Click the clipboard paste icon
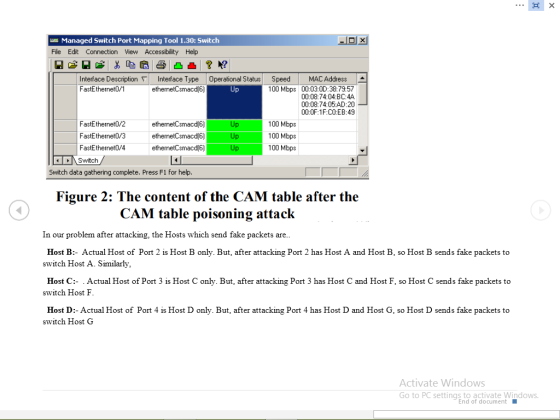This screenshot has width=560, height=420. coord(144,65)
